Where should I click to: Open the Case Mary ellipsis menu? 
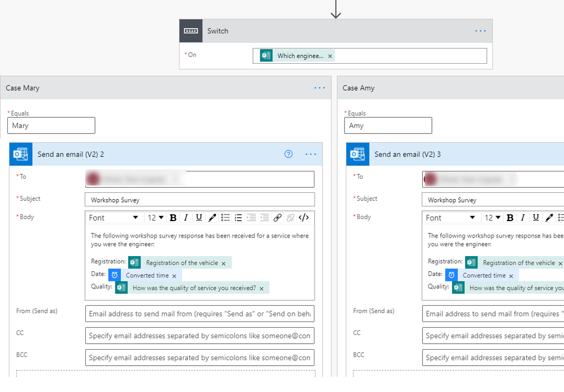coord(320,88)
